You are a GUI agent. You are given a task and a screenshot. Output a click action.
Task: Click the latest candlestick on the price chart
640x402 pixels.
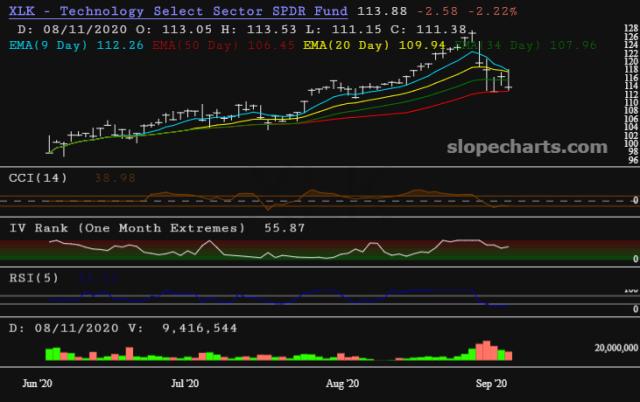pos(508,80)
